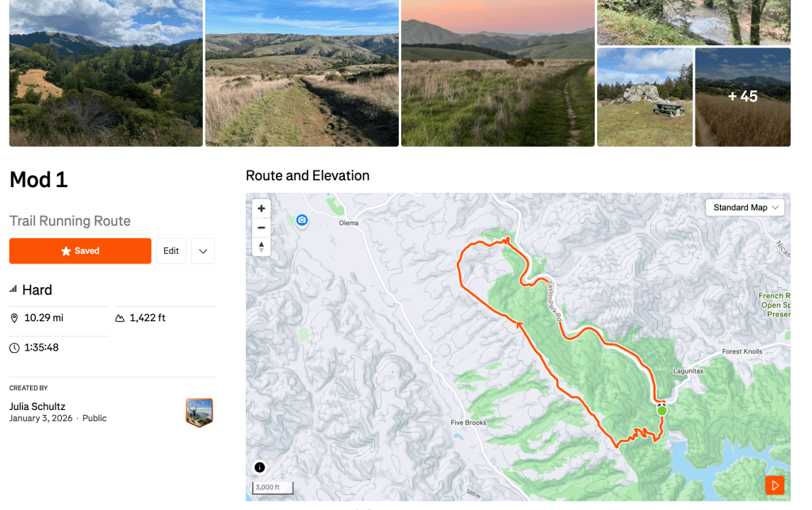The image size is (812, 510).
Task: Open Julia Schultz's profile badge image
Action: click(x=199, y=412)
